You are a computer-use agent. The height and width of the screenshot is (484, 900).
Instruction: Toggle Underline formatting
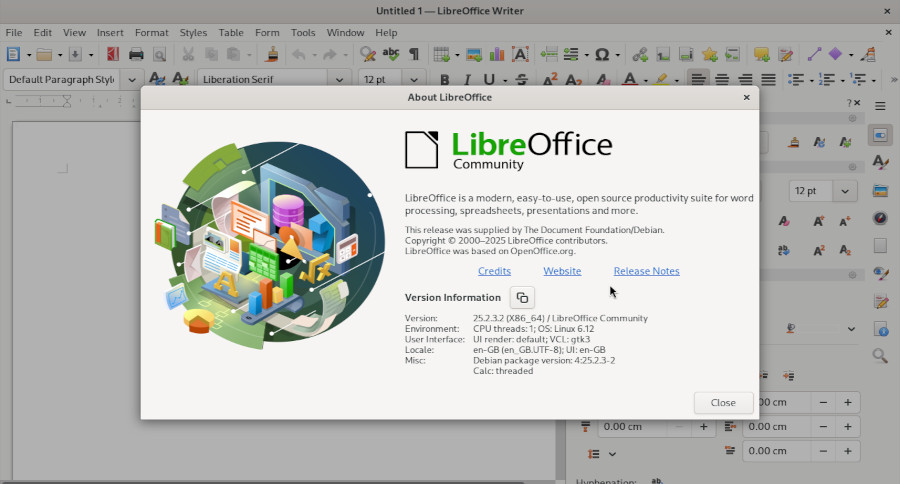(x=488, y=79)
